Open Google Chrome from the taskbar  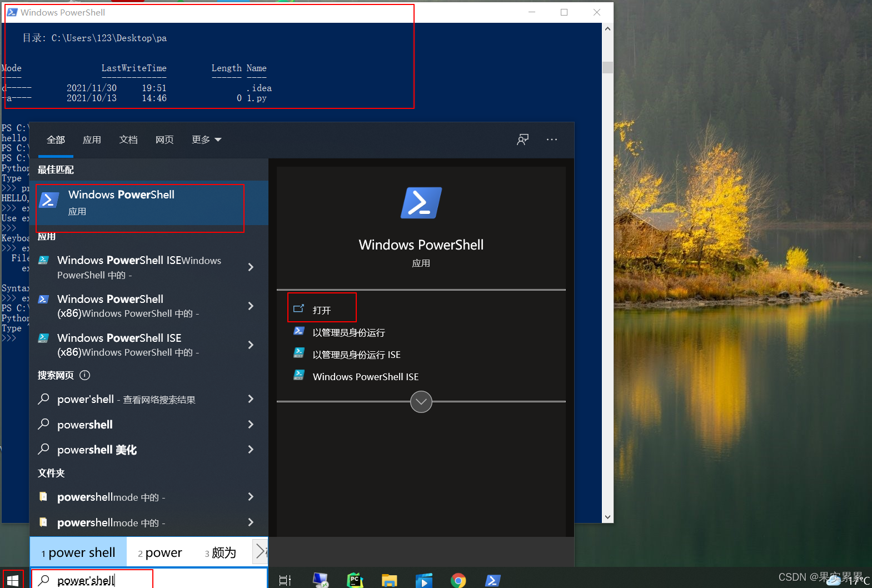(459, 581)
